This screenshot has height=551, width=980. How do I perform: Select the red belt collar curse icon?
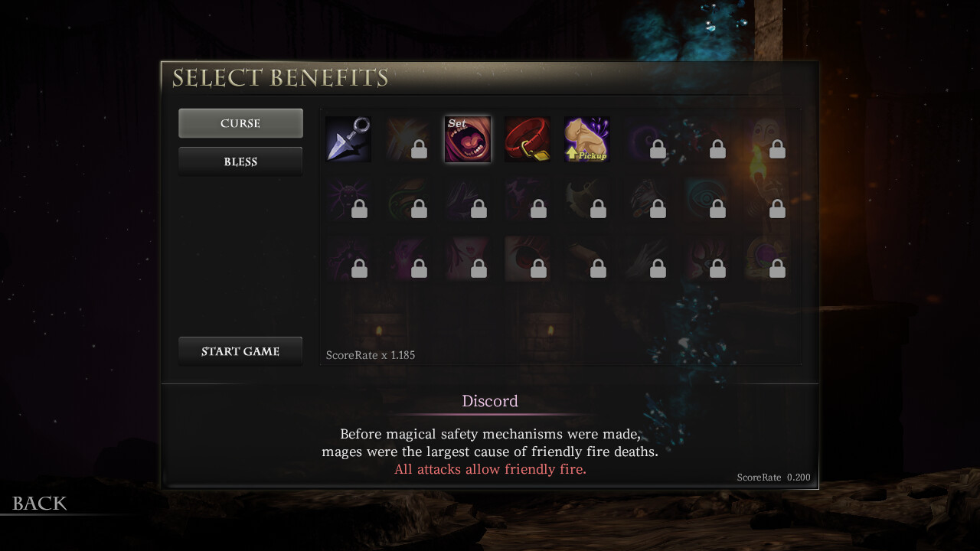coord(528,139)
